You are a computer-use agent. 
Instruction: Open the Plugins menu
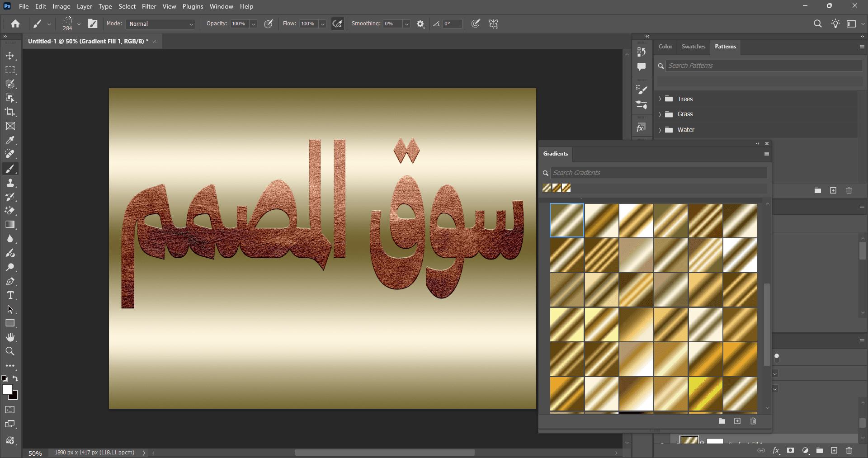[193, 6]
